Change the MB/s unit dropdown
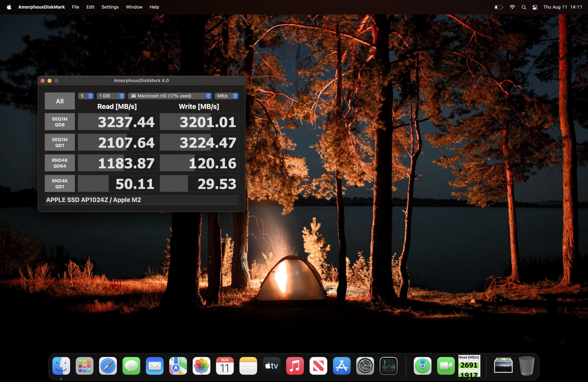Viewport: 588px width, 382px height. click(x=226, y=96)
